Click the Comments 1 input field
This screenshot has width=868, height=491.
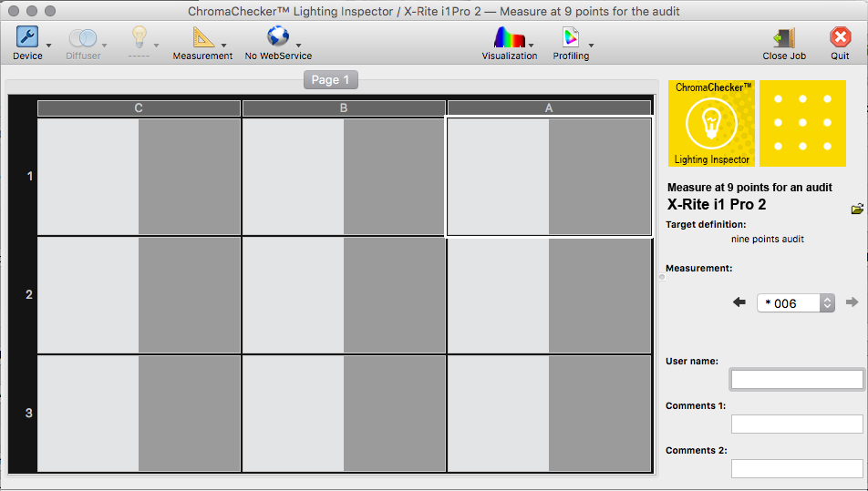(797, 425)
